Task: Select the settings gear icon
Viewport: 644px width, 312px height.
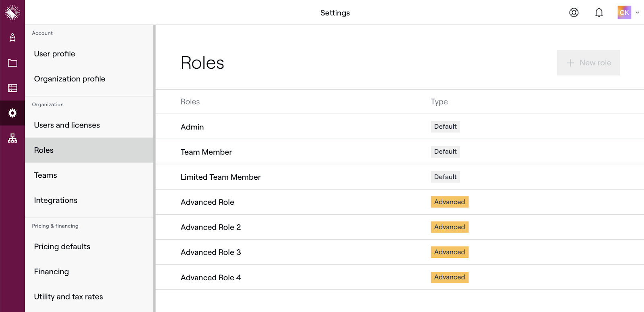Action: coord(12,113)
